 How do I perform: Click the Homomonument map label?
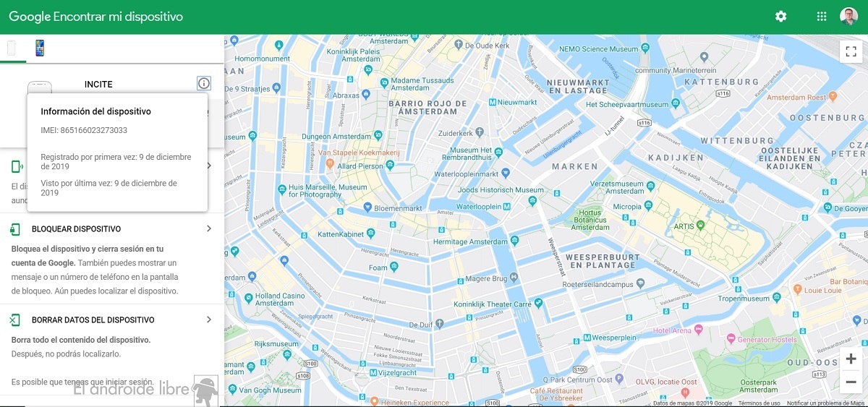coord(263,59)
